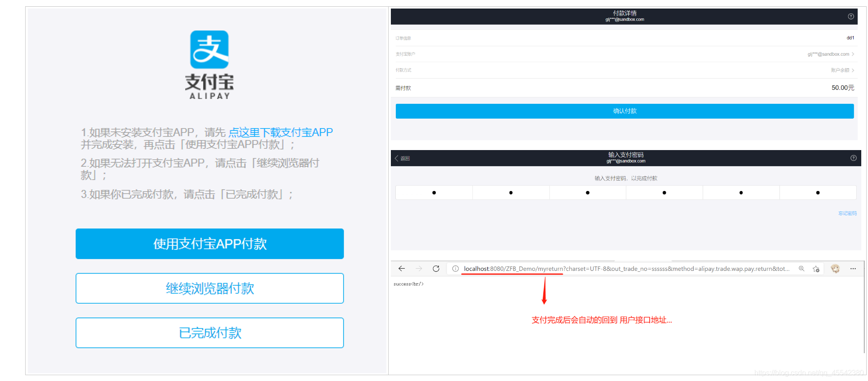Select third password digit box
This screenshot has height=381, width=868.
[588, 193]
